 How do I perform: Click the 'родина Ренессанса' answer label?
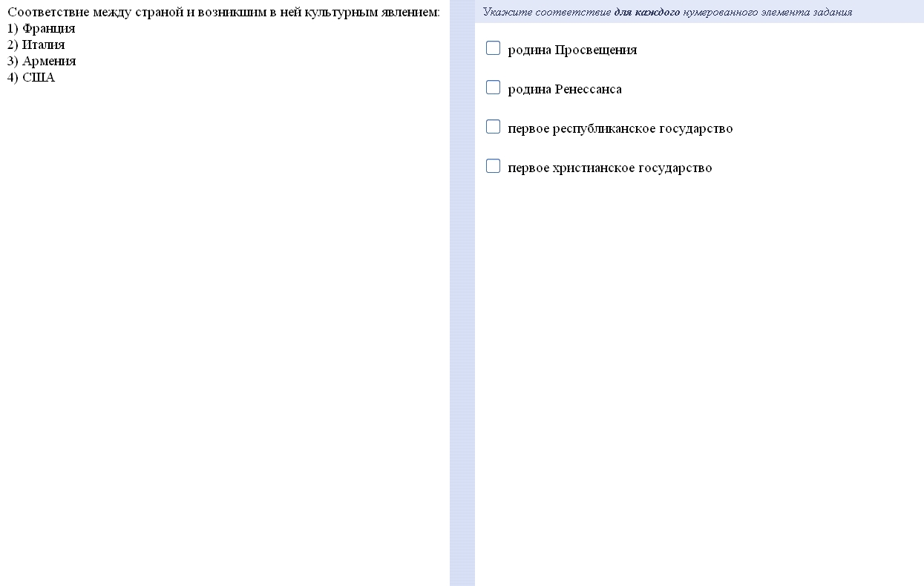tap(565, 89)
